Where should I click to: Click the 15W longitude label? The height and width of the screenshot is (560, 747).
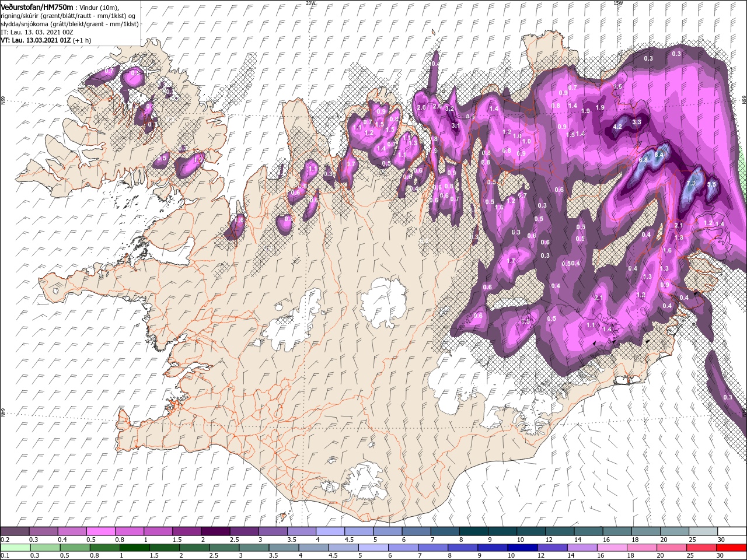(x=618, y=3)
